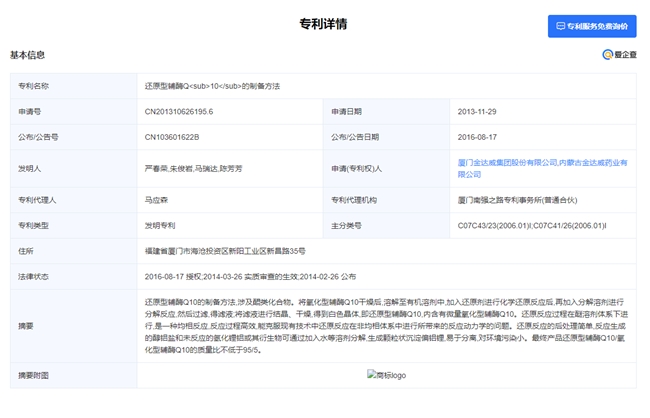Click application number CN201310626195.6
The image size is (650, 418).
point(179,112)
